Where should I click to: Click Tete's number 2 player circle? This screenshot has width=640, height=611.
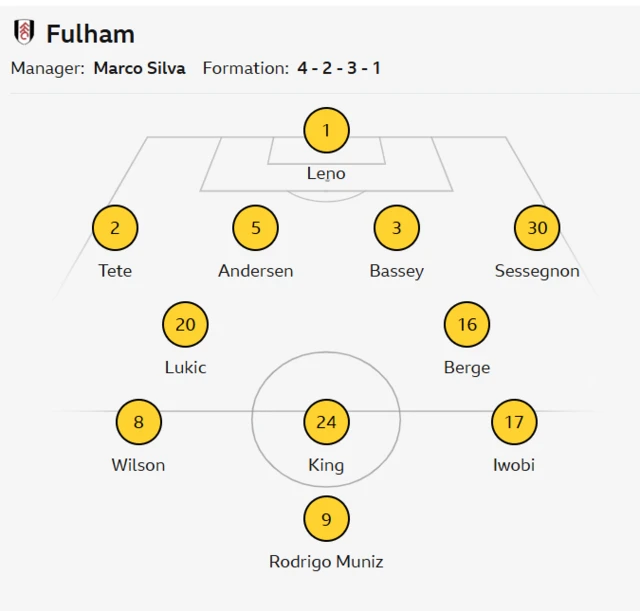pos(115,228)
